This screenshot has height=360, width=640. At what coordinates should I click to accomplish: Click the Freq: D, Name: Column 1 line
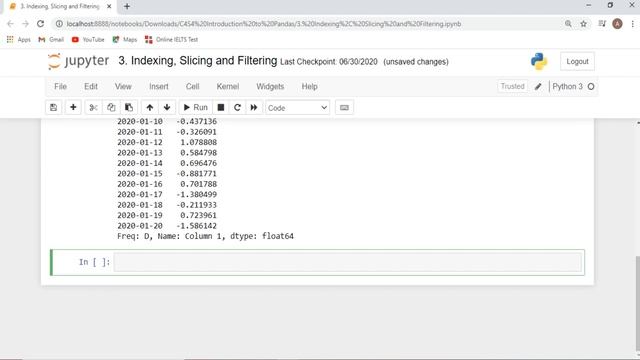pyautogui.click(x=205, y=236)
